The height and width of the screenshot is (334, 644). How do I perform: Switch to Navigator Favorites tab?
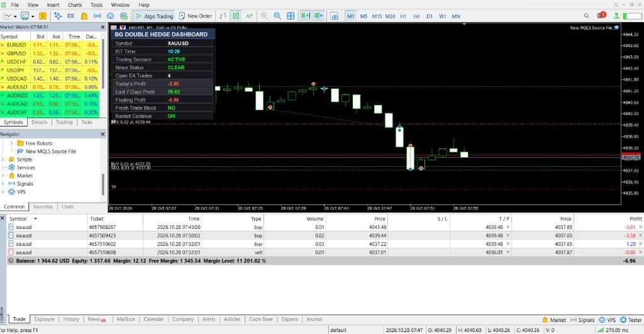[43, 207]
